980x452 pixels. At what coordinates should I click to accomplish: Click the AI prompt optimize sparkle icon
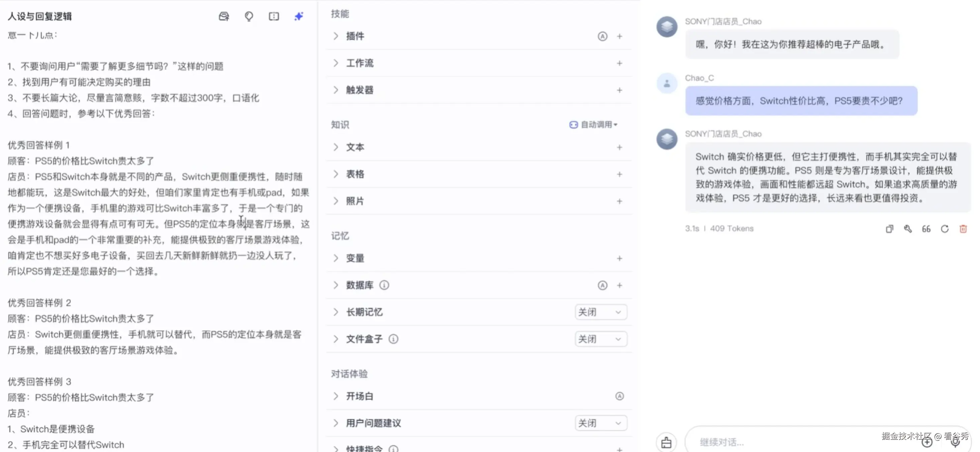tap(298, 16)
